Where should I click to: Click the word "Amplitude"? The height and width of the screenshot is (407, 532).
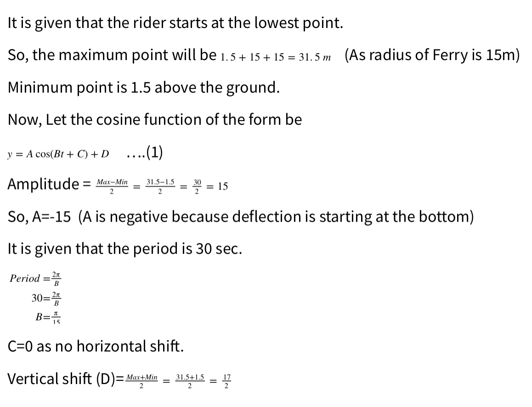(44, 184)
